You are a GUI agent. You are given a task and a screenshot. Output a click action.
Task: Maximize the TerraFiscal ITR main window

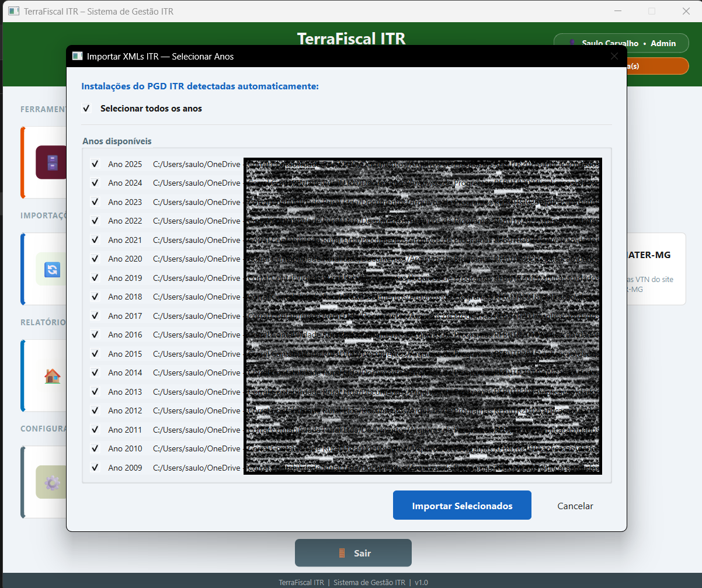[x=652, y=11]
